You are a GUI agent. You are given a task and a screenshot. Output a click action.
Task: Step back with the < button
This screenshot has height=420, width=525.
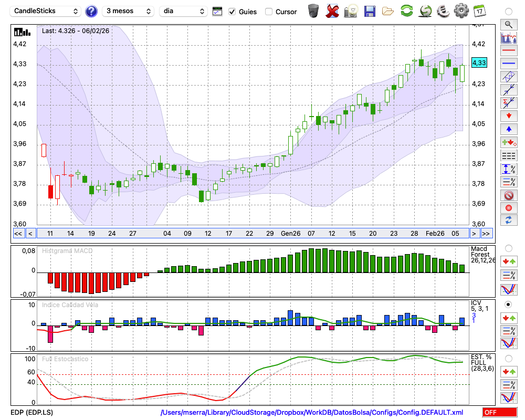[30, 234]
